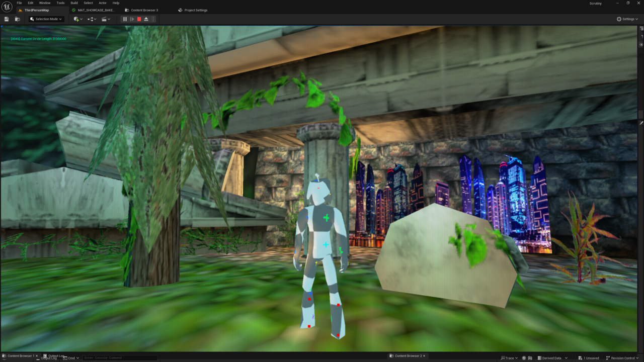Open the Content Browser 2 tab

click(x=408, y=356)
